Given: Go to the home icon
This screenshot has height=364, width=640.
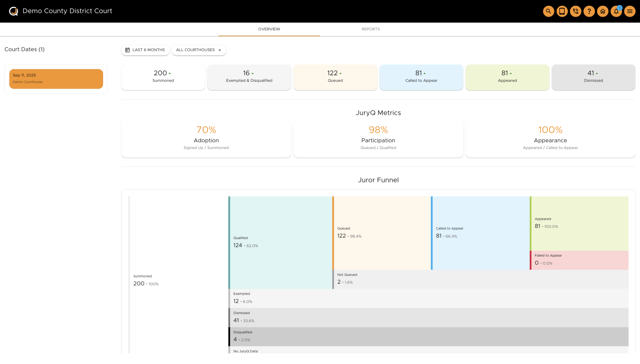Looking at the screenshot, I should click(x=602, y=11).
